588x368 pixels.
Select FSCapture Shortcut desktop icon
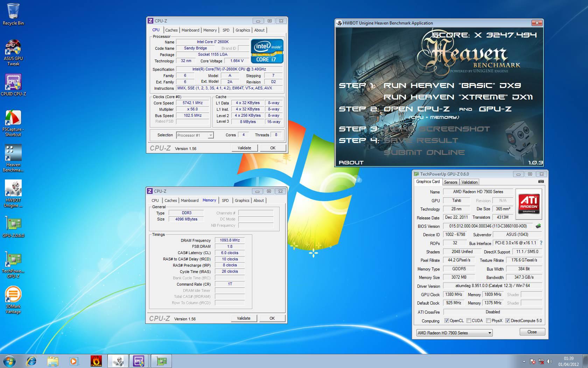(13, 123)
